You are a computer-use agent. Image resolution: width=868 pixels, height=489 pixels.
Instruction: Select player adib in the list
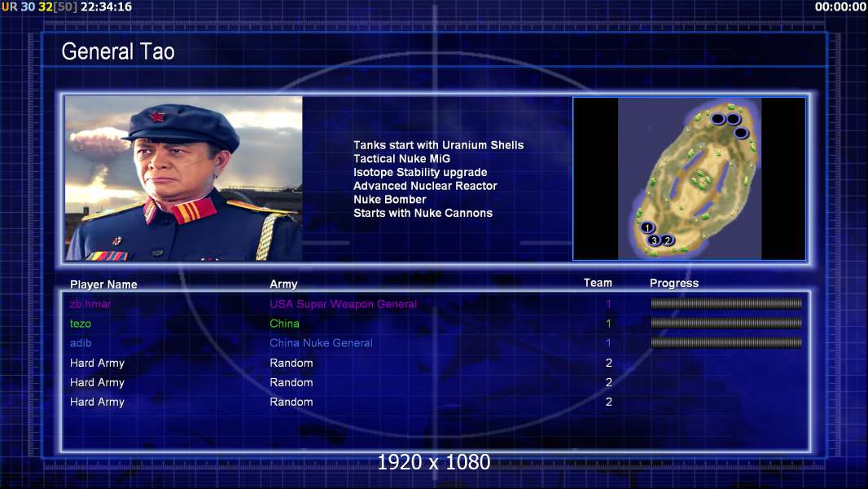(x=81, y=343)
